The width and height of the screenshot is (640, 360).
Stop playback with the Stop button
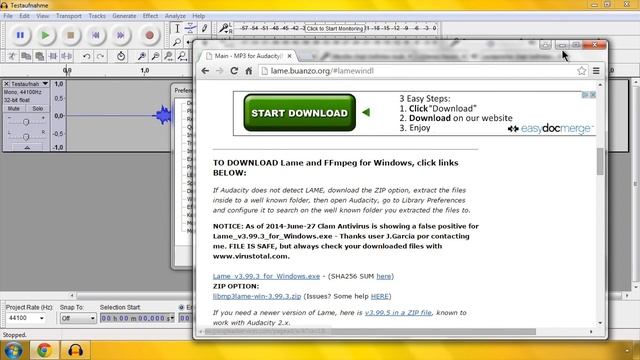(x=71, y=36)
